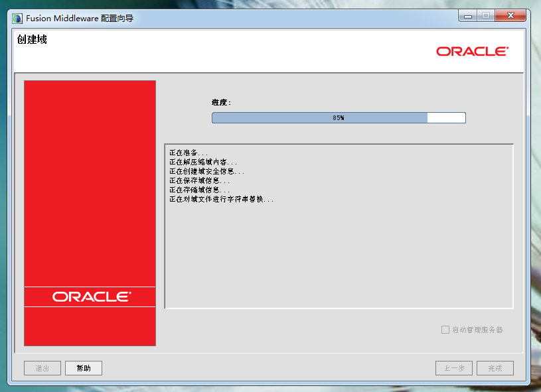Toggle the 启动管理服务器 checkbox
Image resolution: width=541 pixels, height=392 pixels.
[445, 330]
